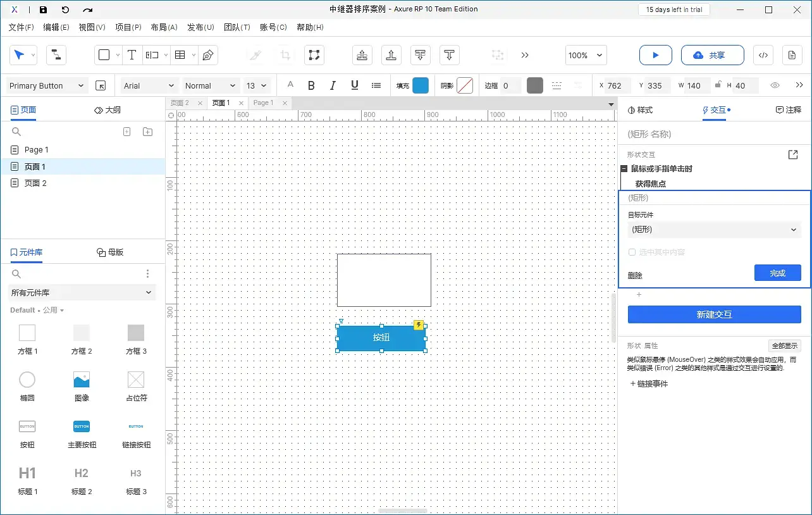Click the 完成 button
The height and width of the screenshot is (515, 812).
777,273
